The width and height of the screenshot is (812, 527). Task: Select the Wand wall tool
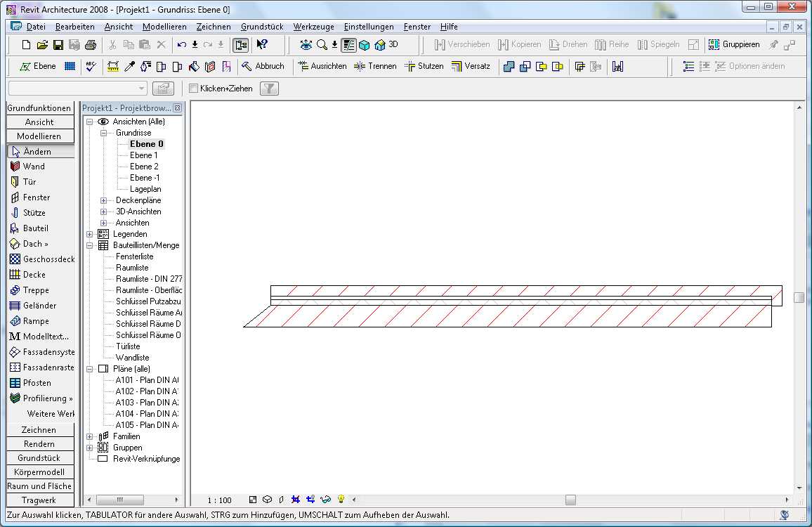[27, 167]
